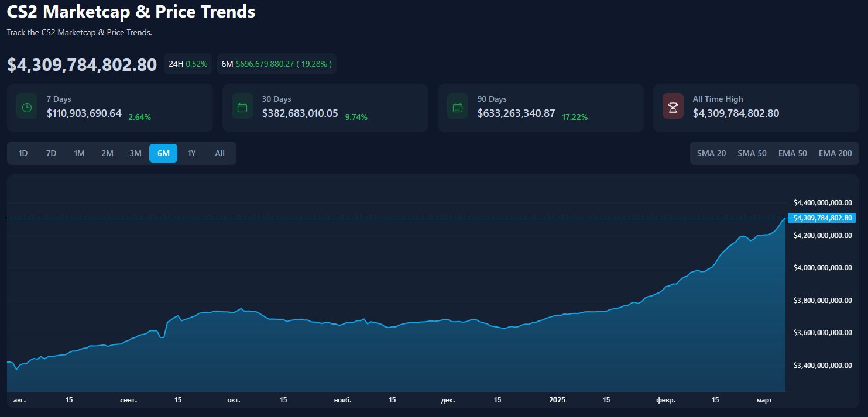
Task: Toggle the SMA 50 indicator
Action: tap(752, 153)
